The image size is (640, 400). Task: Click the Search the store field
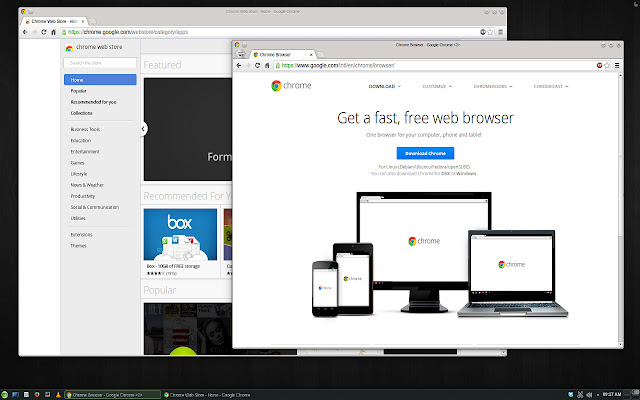tap(100, 63)
